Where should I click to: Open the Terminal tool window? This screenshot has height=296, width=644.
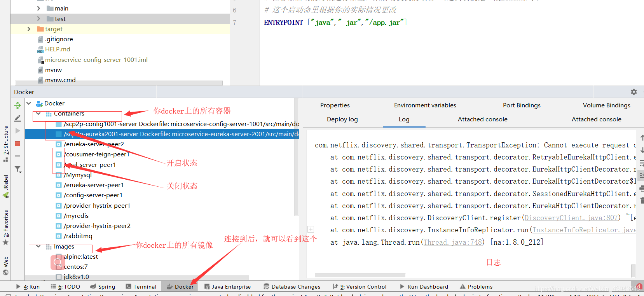coord(141,287)
